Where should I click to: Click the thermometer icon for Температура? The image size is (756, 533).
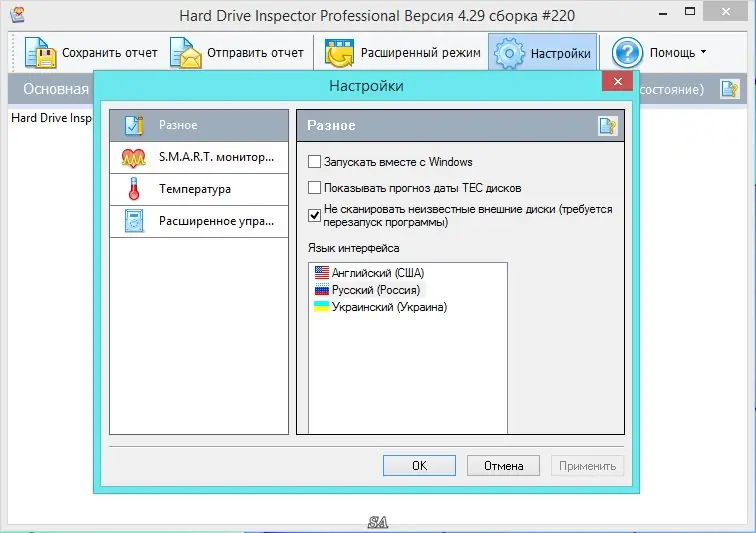tap(134, 189)
